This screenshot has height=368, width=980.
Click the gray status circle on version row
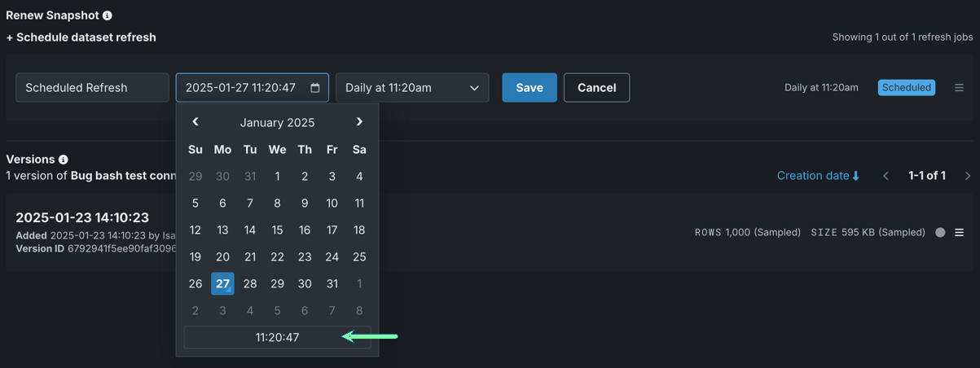click(x=940, y=233)
